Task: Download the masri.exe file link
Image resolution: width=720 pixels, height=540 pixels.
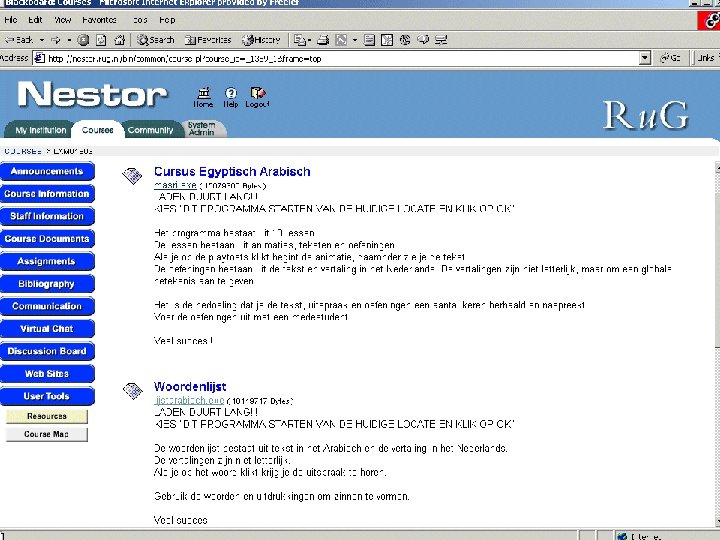Action: point(175,185)
